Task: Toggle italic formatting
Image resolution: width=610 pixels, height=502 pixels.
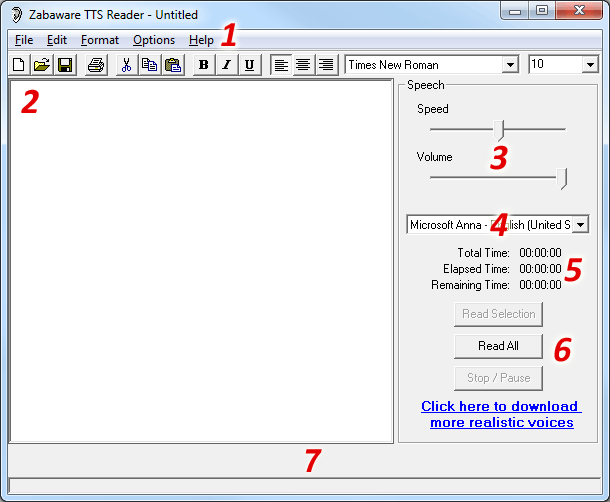Action: (226, 65)
